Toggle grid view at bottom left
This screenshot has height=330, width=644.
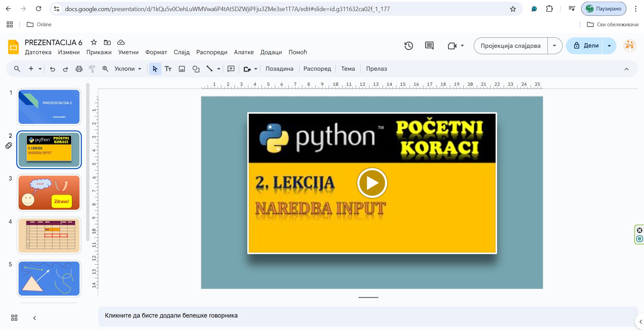(14, 318)
